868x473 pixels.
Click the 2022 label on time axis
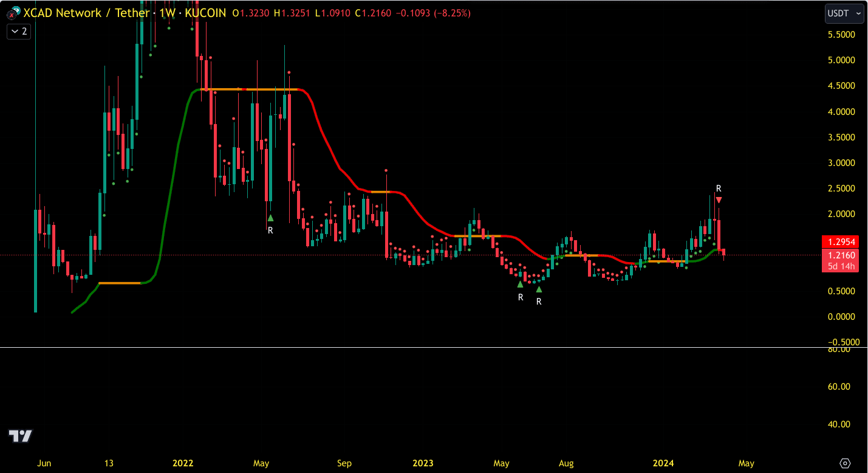click(183, 463)
